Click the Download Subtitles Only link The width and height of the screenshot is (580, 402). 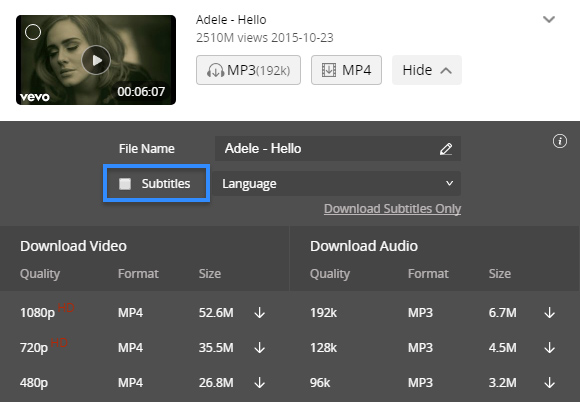(x=392, y=209)
